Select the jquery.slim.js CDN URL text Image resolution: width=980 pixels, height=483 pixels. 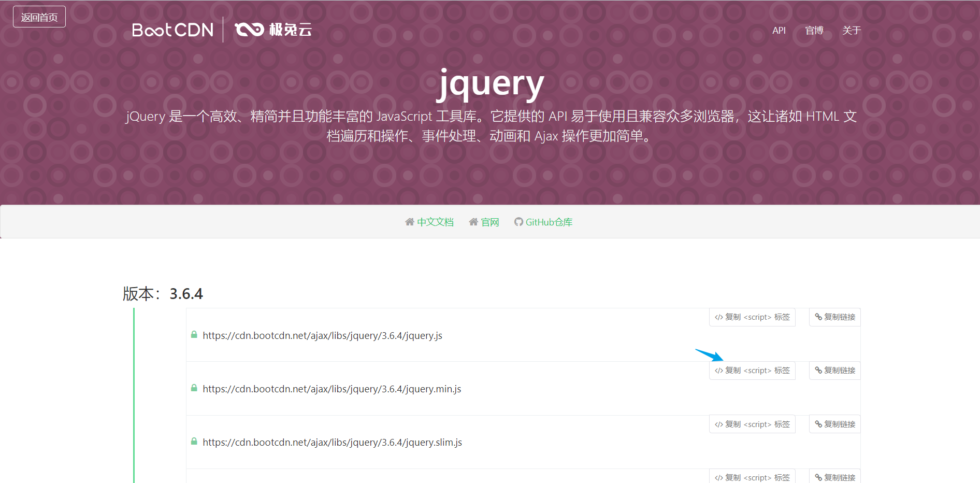click(x=332, y=442)
